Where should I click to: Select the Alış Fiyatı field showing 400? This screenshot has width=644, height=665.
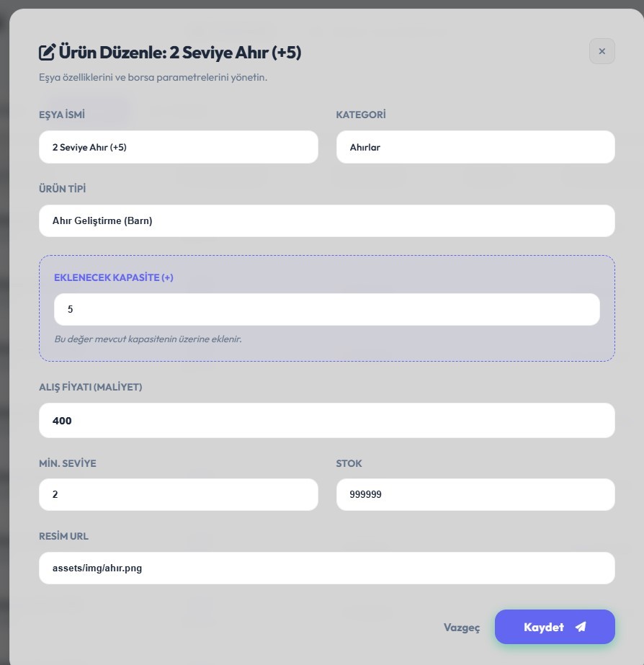click(326, 420)
